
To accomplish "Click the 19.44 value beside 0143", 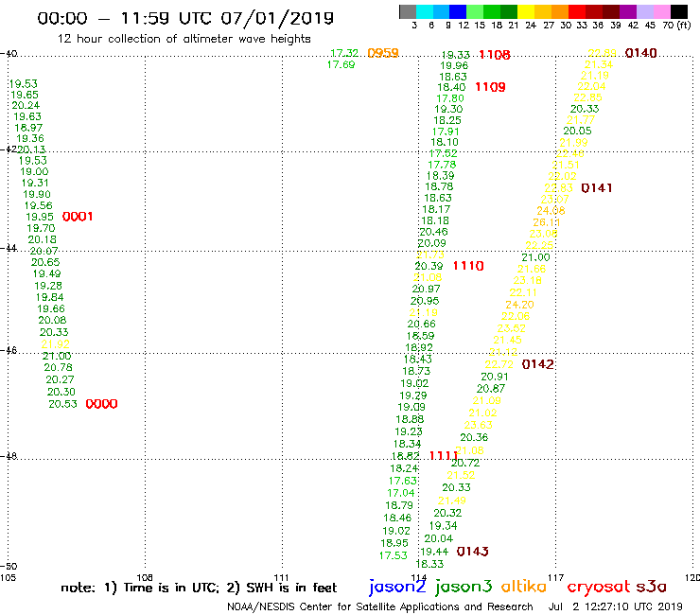I will (x=434, y=552).
